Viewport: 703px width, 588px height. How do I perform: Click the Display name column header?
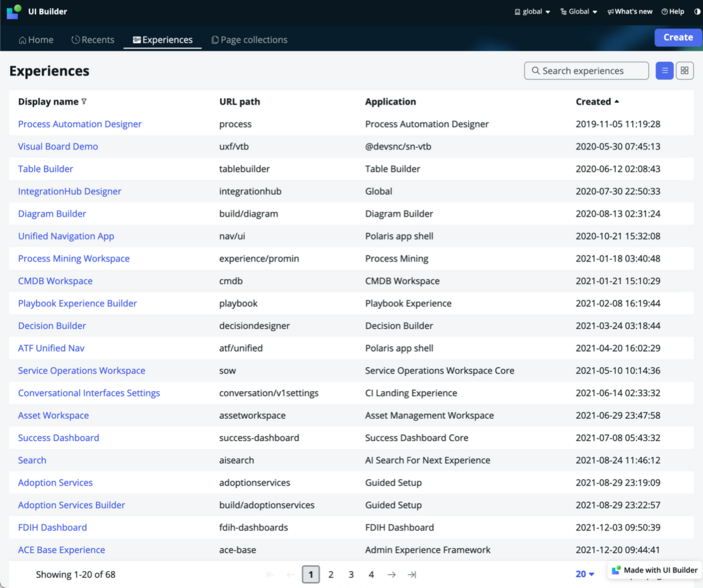coord(48,102)
